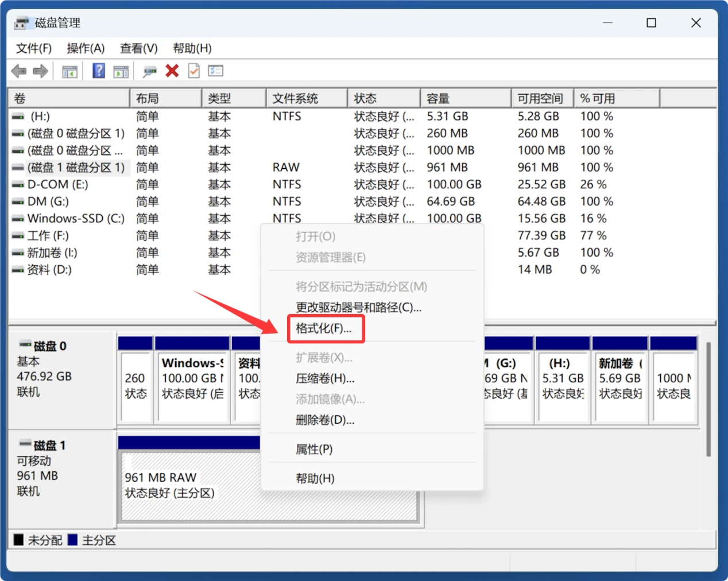Choose 更改驱动器号和路径(C)... in the context menu

(358, 307)
